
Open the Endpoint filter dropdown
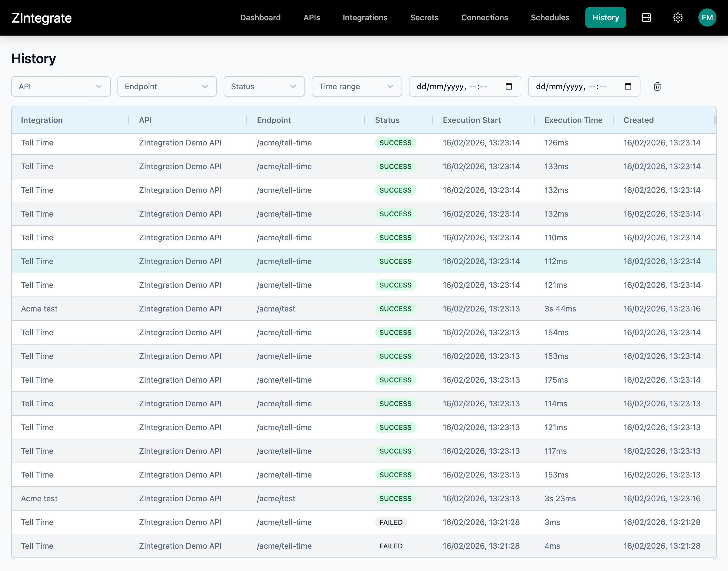coord(167,87)
